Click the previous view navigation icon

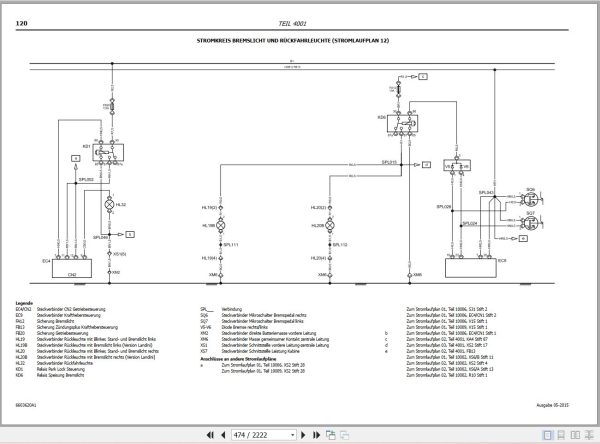[x=331, y=435]
